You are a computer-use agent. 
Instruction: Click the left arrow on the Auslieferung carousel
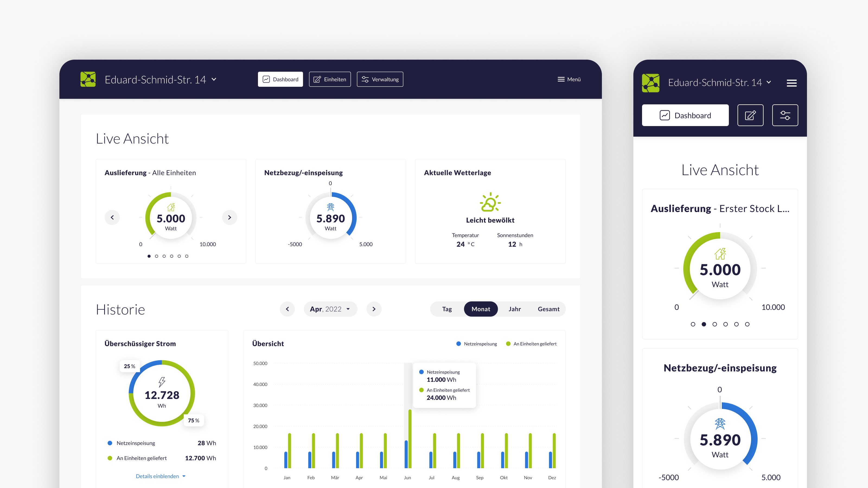pyautogui.click(x=112, y=217)
